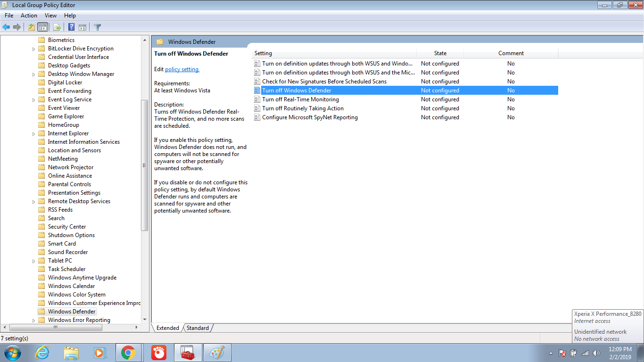Click the policy setting edit link
This screenshot has width=644, height=362.
pyautogui.click(x=182, y=69)
